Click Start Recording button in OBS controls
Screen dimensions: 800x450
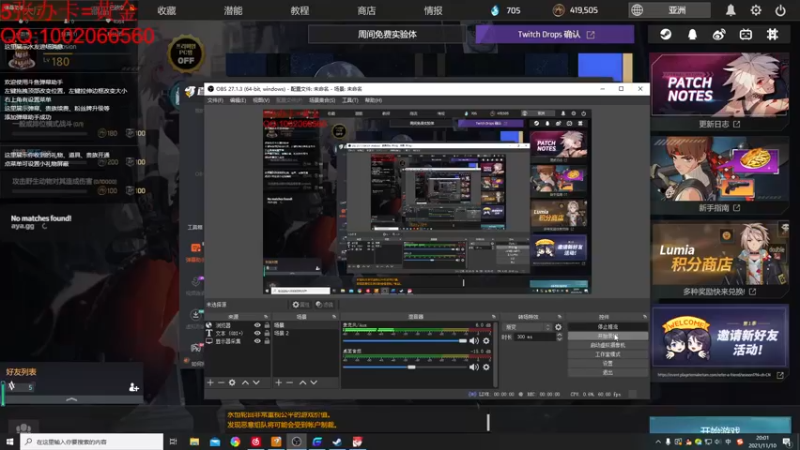(x=608, y=336)
